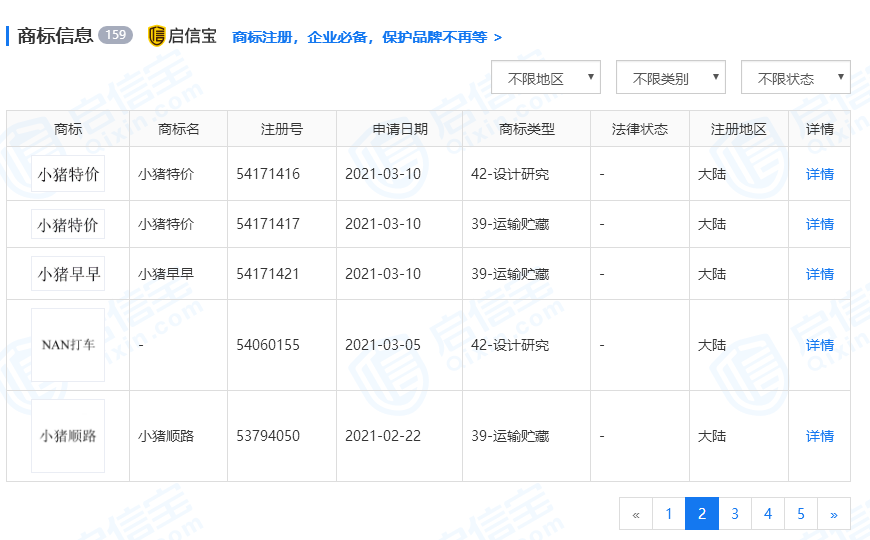Image resolution: width=870 pixels, height=540 pixels.
Task: Open the 不限状态 status dropdown
Action: click(796, 77)
